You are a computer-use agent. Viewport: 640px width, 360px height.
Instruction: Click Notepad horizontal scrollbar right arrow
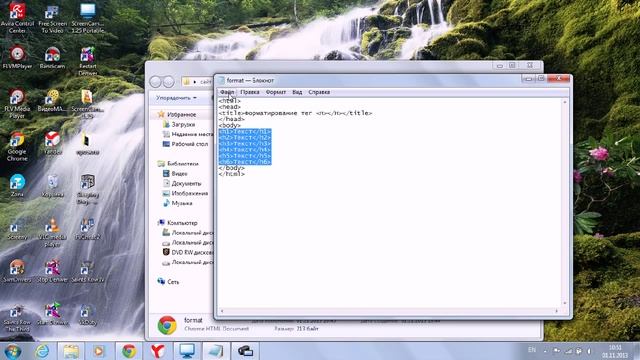pos(556,311)
